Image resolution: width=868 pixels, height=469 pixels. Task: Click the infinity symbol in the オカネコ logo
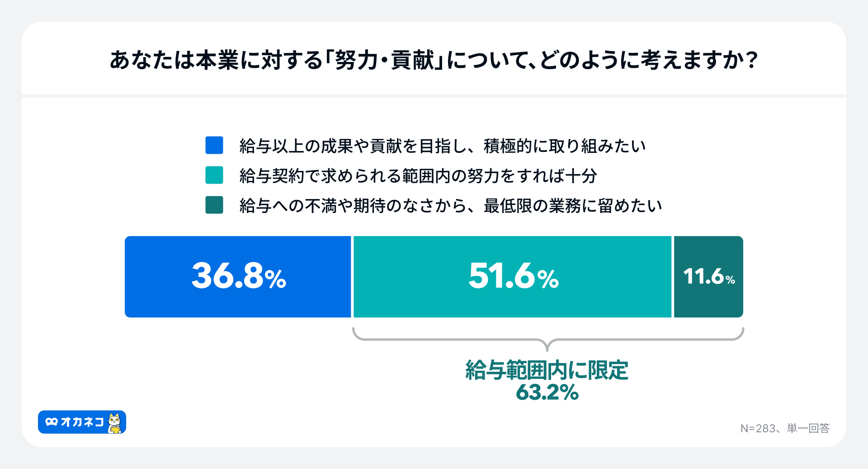tap(52, 422)
